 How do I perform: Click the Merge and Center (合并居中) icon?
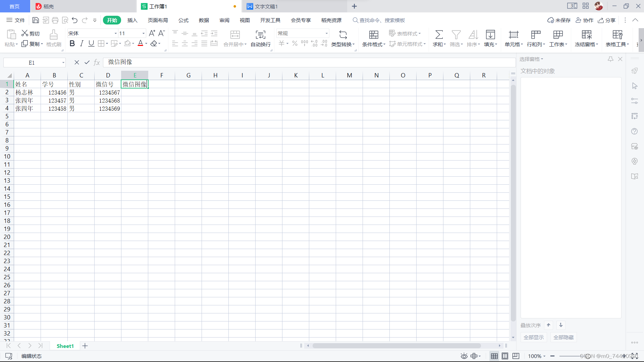(x=235, y=35)
